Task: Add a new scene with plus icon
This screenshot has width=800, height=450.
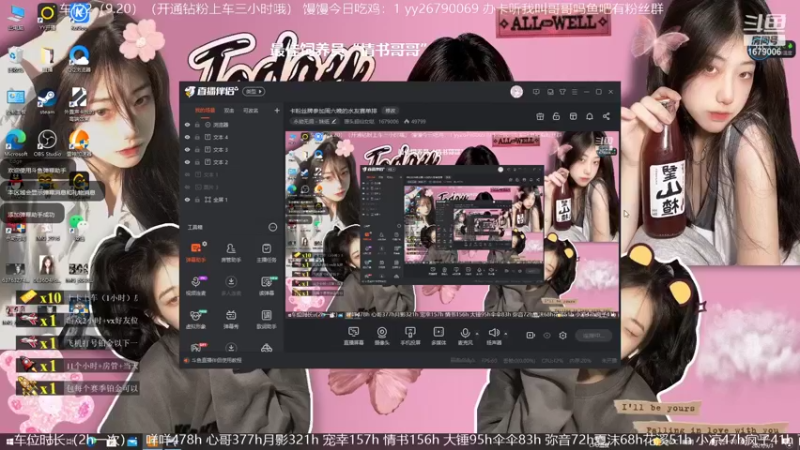Action: point(277,110)
